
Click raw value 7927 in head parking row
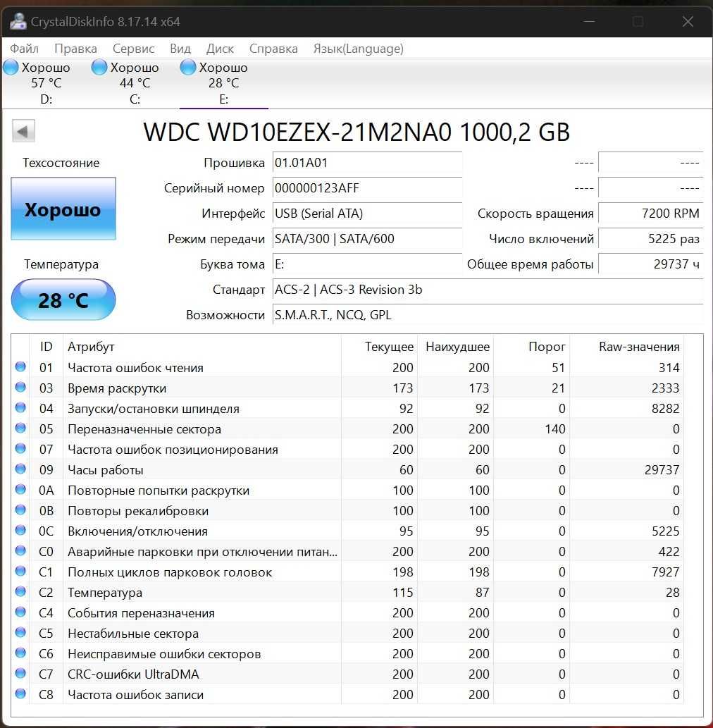(x=665, y=572)
